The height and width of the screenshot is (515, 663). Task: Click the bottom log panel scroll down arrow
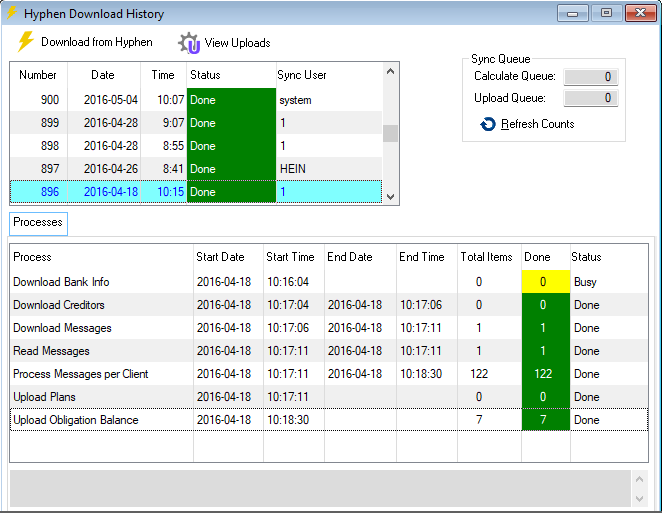(x=639, y=499)
